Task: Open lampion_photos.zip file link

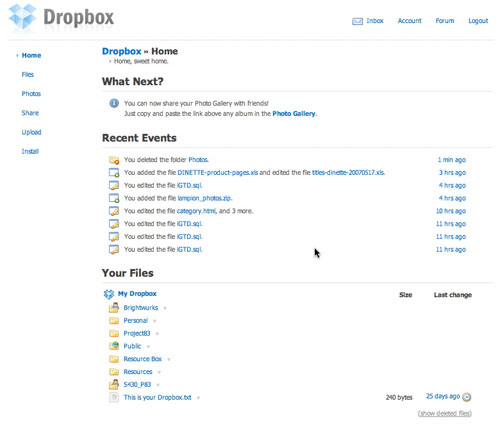Action: 204,198
